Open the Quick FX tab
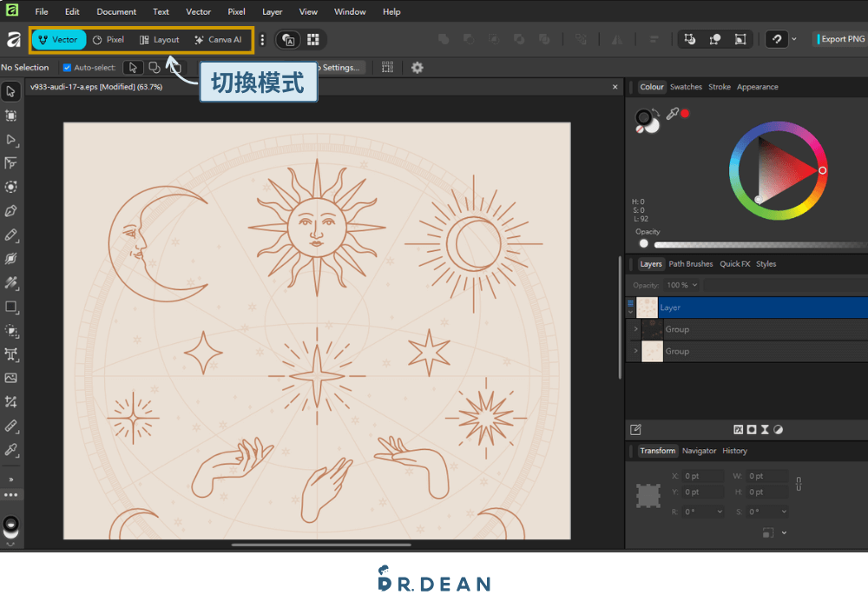Screen dimensions: 868x608 click(x=734, y=264)
